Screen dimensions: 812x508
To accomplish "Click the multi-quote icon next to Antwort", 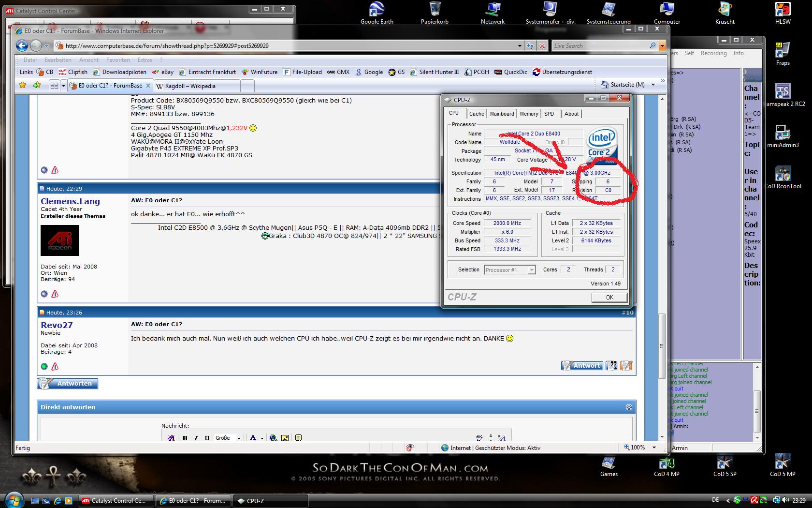I will (x=611, y=366).
